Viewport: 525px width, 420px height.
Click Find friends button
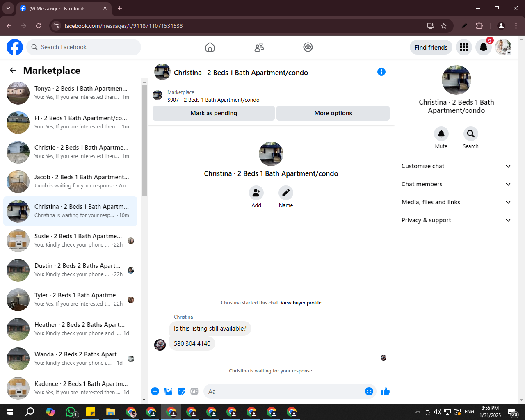[431, 47]
